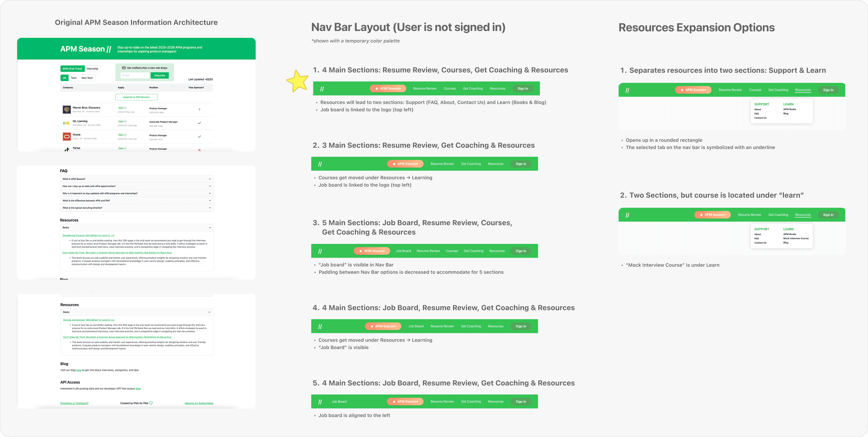Click the heart icon after 'Created by PMs'
This screenshot has height=437, width=868.
[x=151, y=403]
